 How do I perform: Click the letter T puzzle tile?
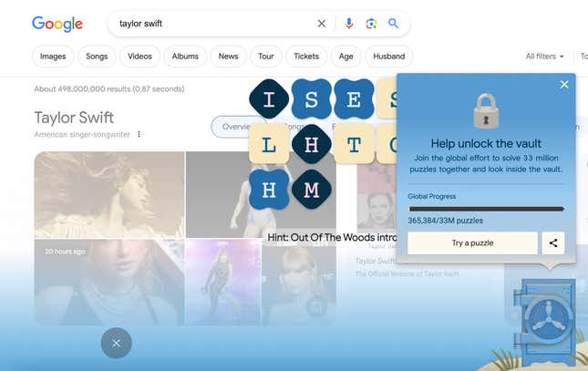[x=354, y=144]
